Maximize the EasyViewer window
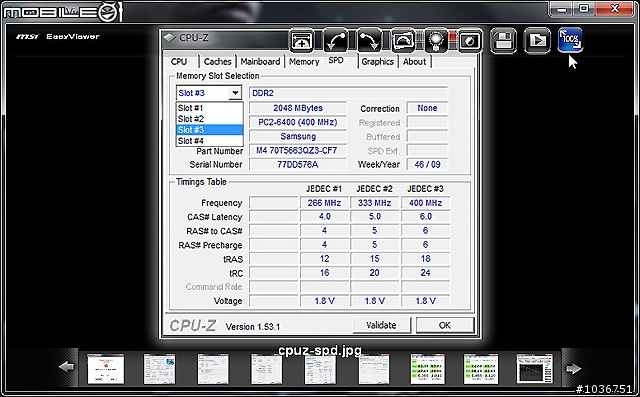The width and height of the screenshot is (640, 397). pyautogui.click(x=584, y=9)
